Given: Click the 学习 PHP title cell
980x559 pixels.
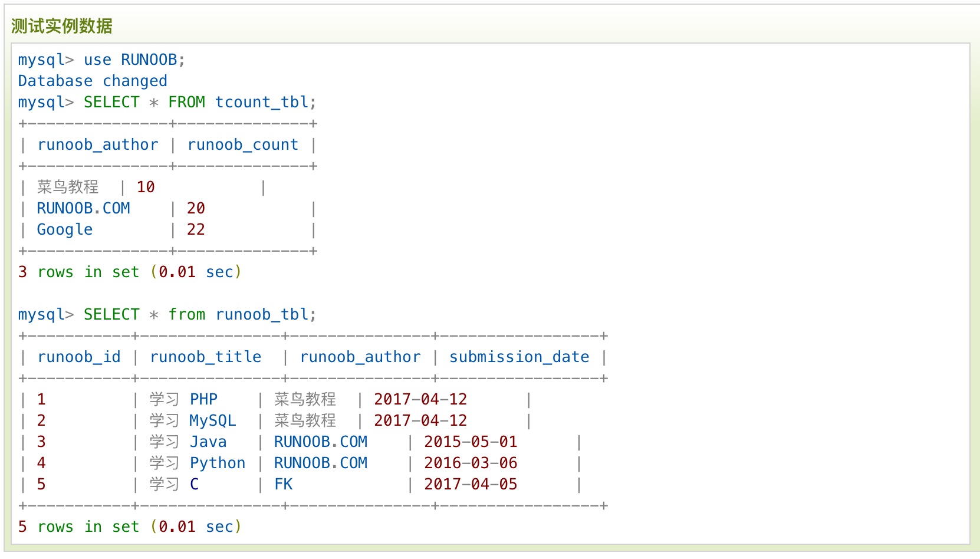Looking at the screenshot, I should click(x=183, y=399).
